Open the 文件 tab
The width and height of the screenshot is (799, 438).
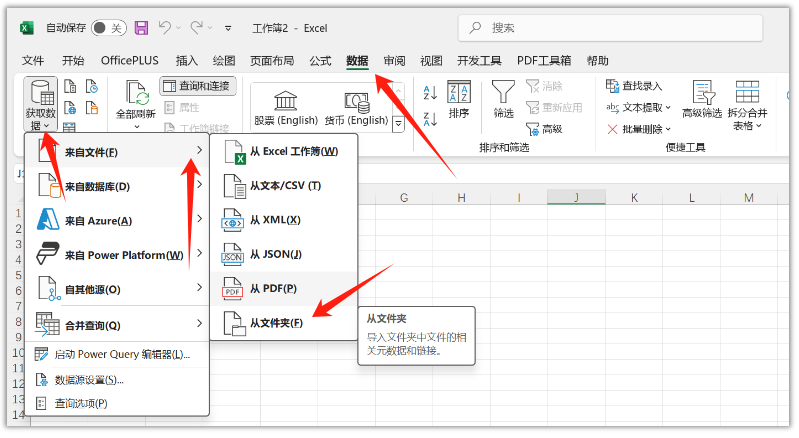[33, 61]
